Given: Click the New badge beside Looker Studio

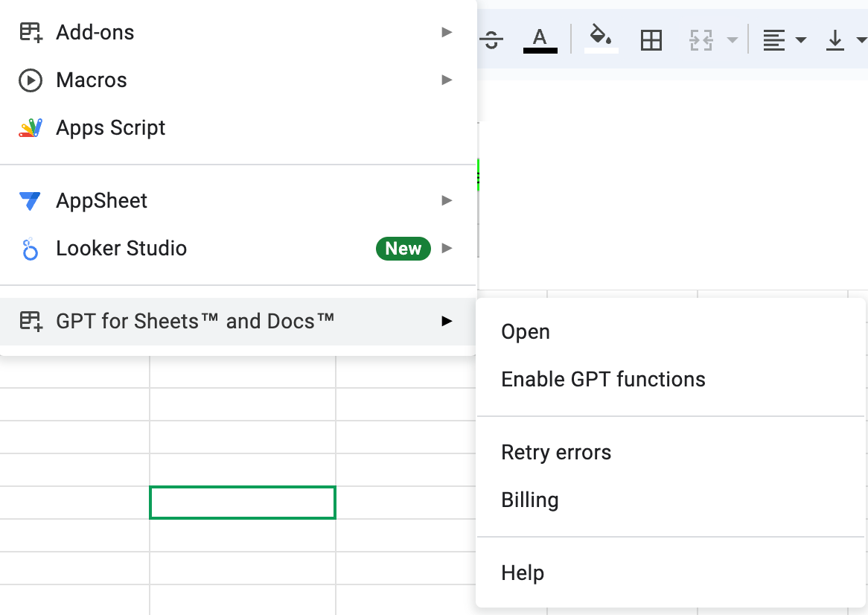Looking at the screenshot, I should (403, 249).
